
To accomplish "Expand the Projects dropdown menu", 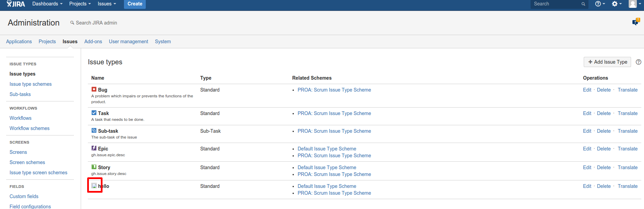I will click(x=80, y=4).
